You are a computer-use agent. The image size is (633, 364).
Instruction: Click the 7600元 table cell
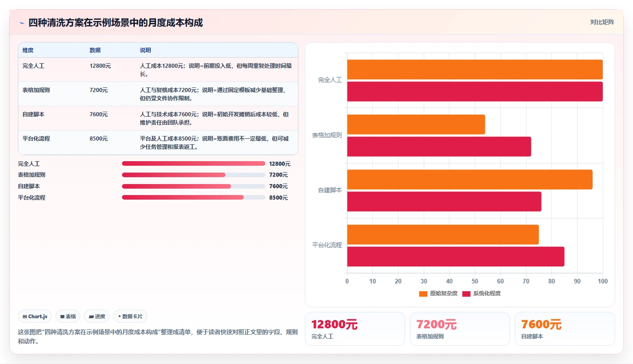coord(99,114)
